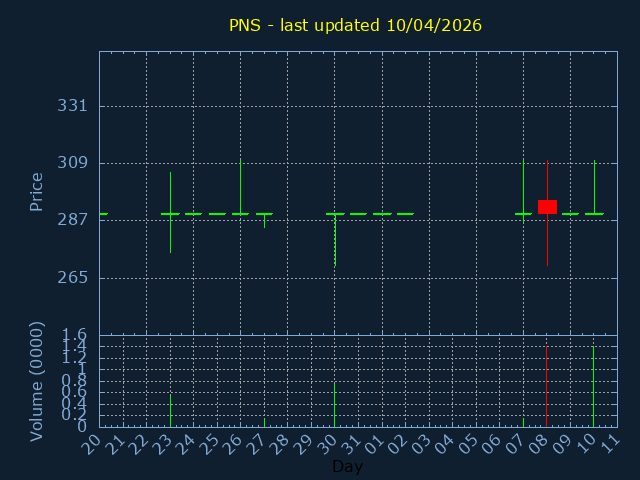Click the chart title PNS last updated

tap(355, 25)
